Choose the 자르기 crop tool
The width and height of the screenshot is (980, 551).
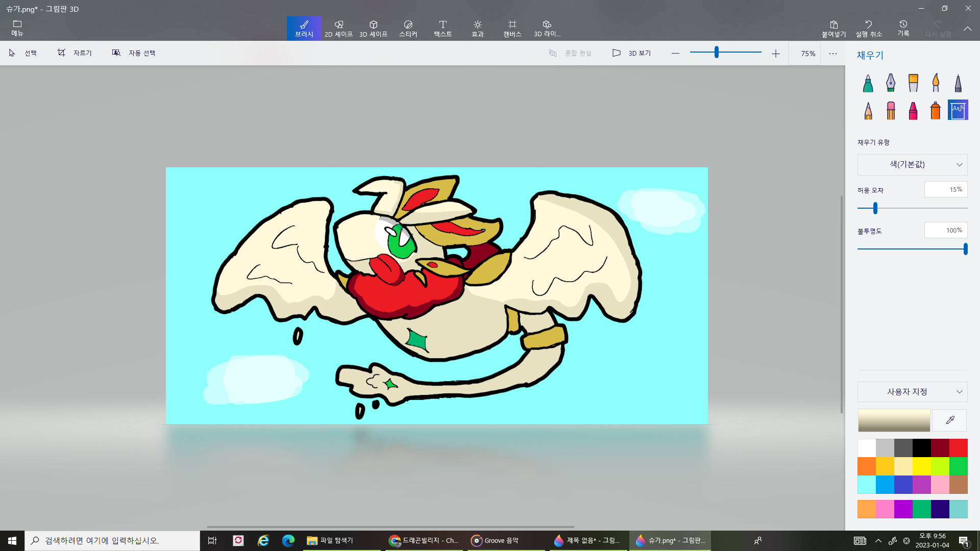[75, 53]
